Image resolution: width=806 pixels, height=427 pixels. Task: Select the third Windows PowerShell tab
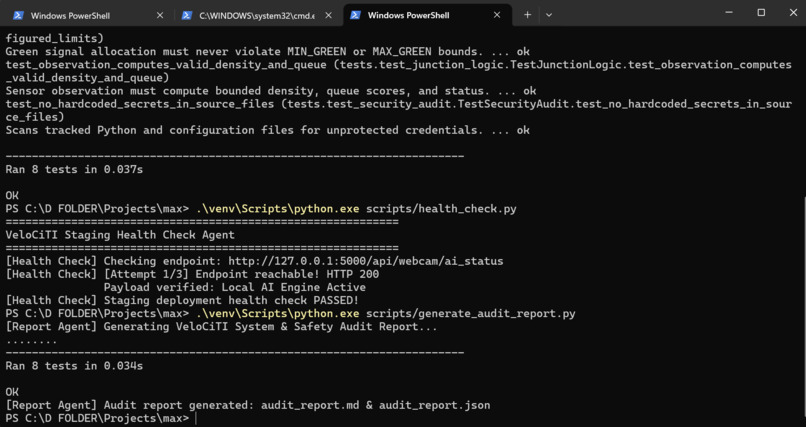[427, 15]
